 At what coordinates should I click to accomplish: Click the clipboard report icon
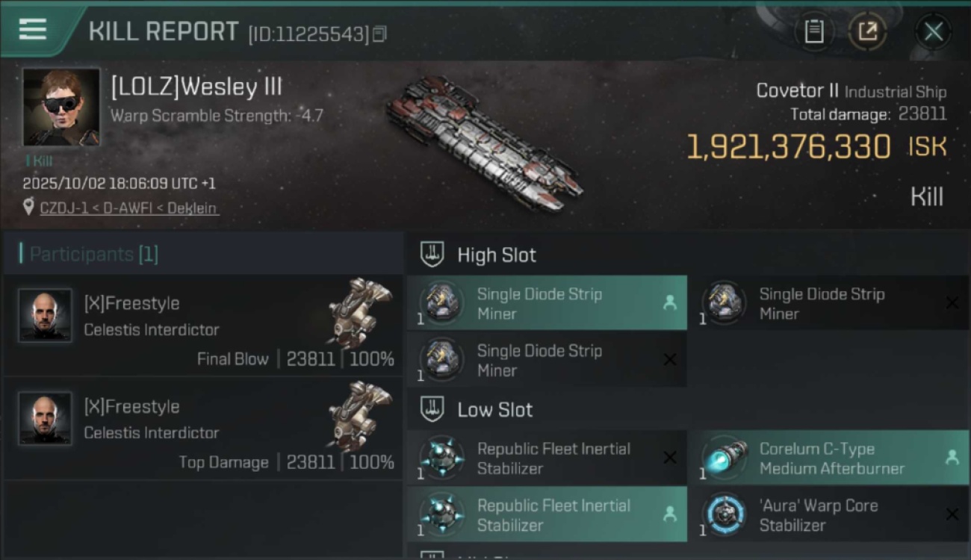(x=813, y=31)
